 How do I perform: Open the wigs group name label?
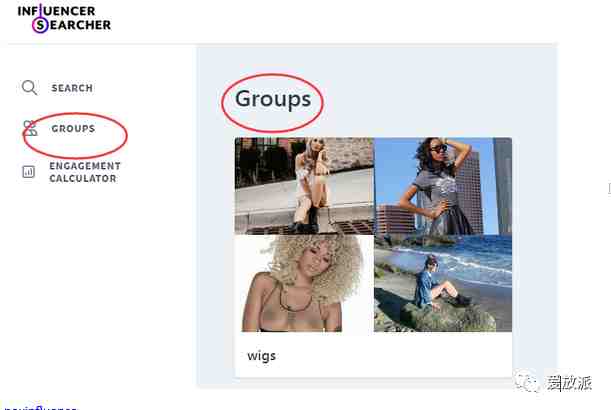tap(261, 356)
